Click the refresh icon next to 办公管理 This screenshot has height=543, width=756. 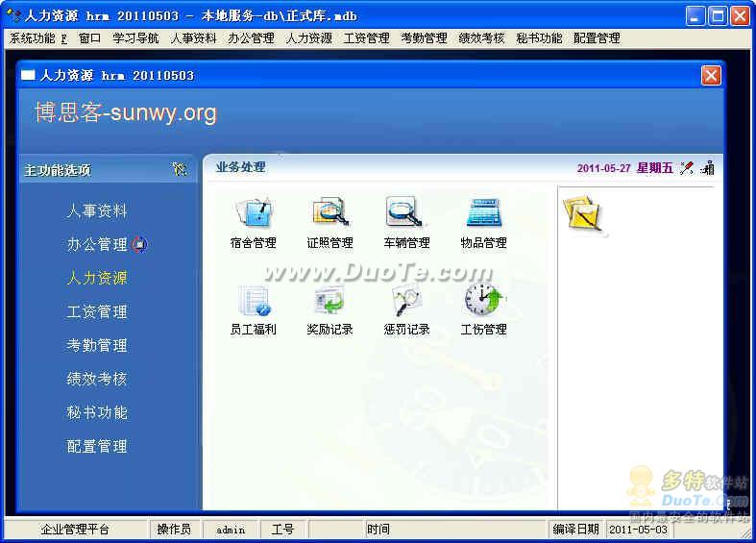tap(139, 244)
